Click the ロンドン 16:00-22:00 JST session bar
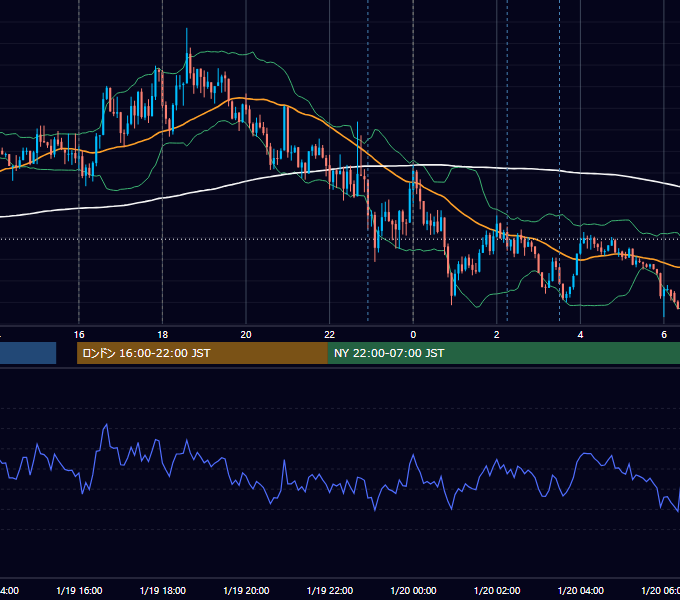Viewport: 680px width, 600px height. pyautogui.click(x=202, y=353)
